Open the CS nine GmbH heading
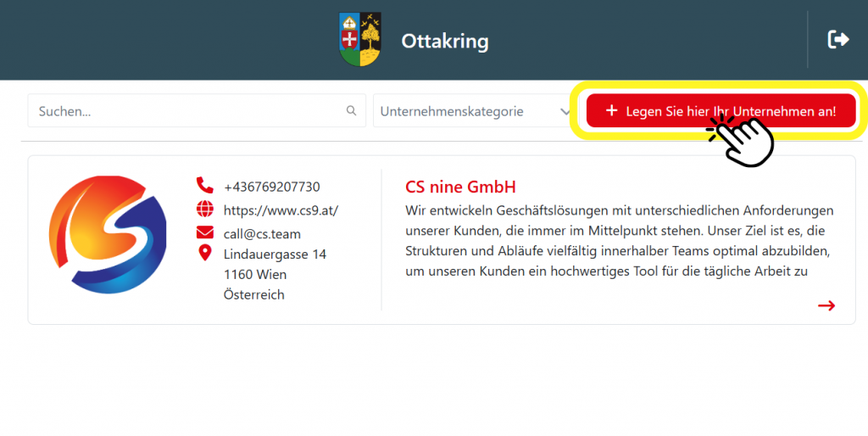This screenshot has width=868, height=436. (x=460, y=187)
